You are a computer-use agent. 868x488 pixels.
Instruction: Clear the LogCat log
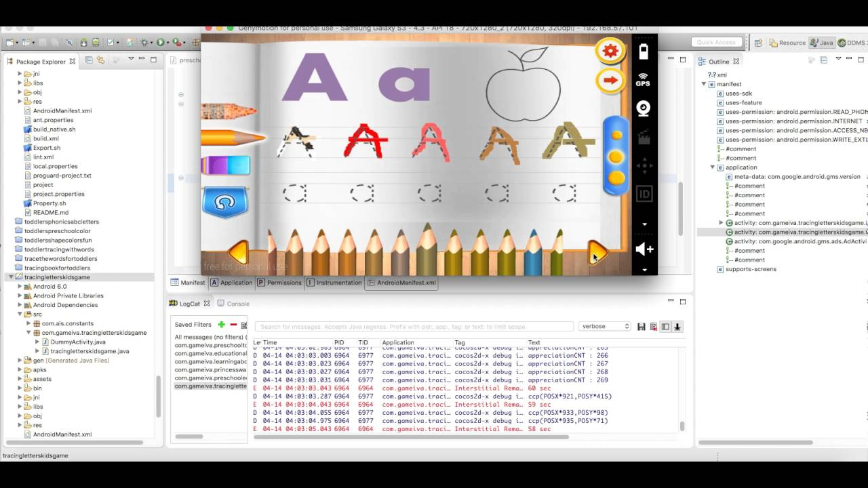point(654,327)
